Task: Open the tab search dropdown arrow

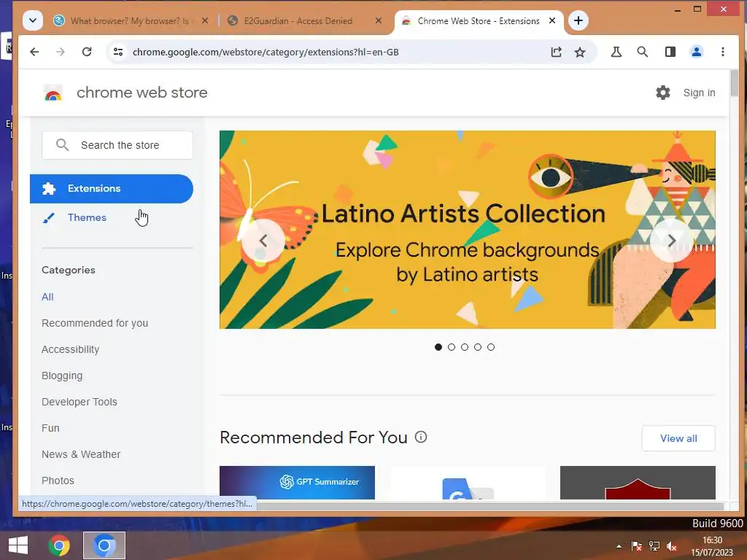Action: click(x=32, y=20)
